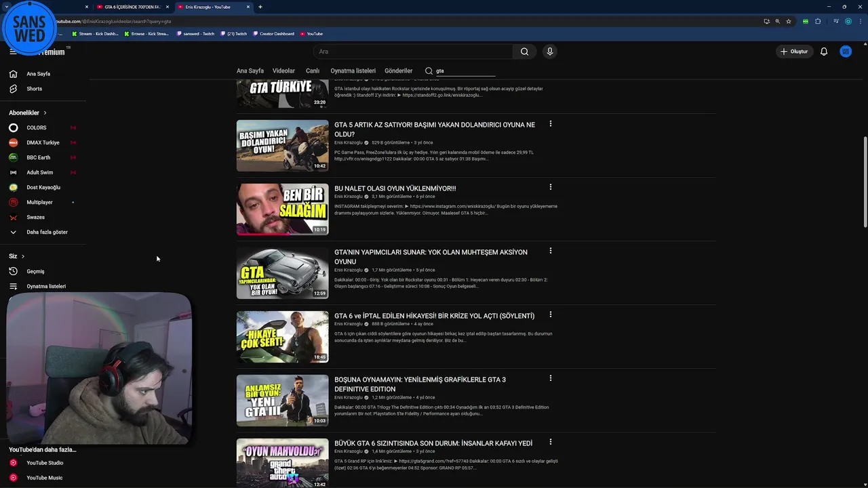This screenshot has height=488, width=868.
Task: Open the DMAX Turkiye subscription
Action: click(43, 142)
